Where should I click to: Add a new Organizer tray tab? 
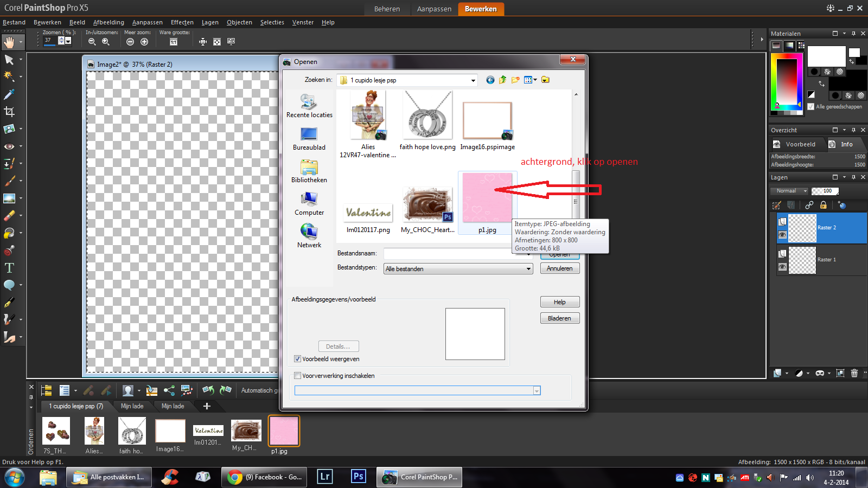click(x=207, y=406)
